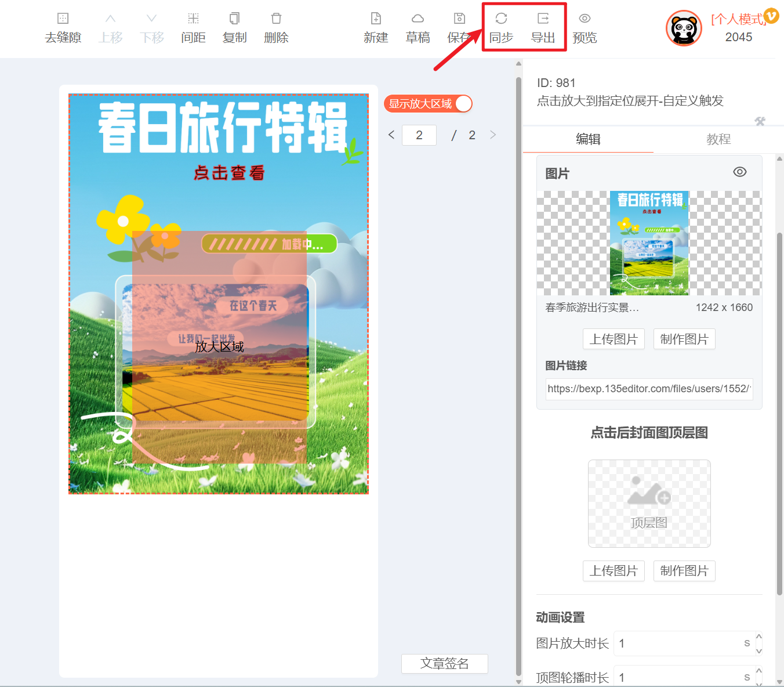
Task: Click the 2045 number under 个人模式
Action: (738, 37)
